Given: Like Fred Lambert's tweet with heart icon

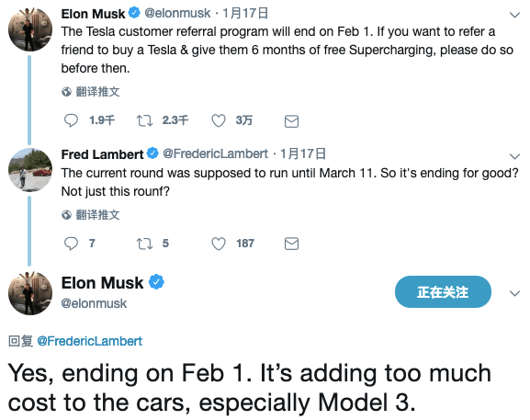Looking at the screenshot, I should click(x=219, y=244).
